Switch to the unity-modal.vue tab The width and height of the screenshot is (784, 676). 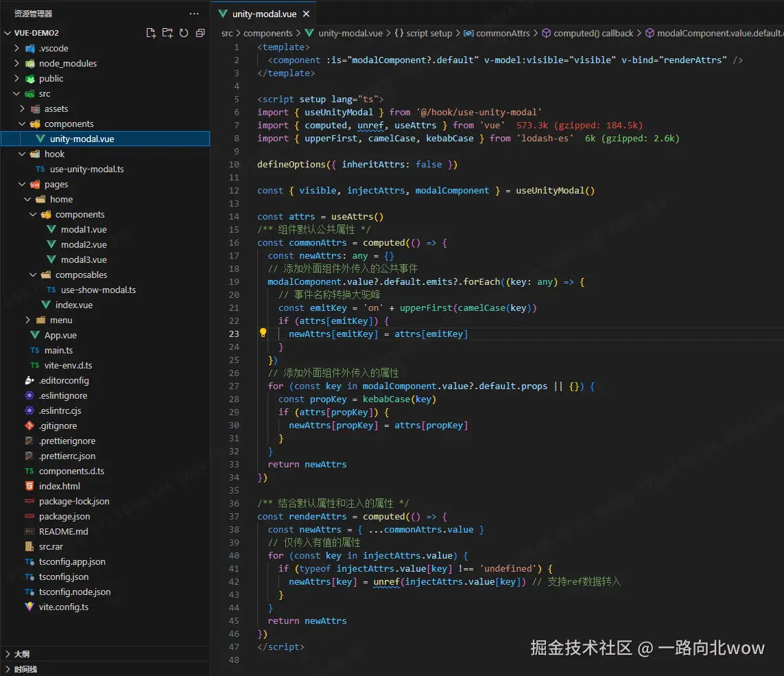tap(264, 14)
